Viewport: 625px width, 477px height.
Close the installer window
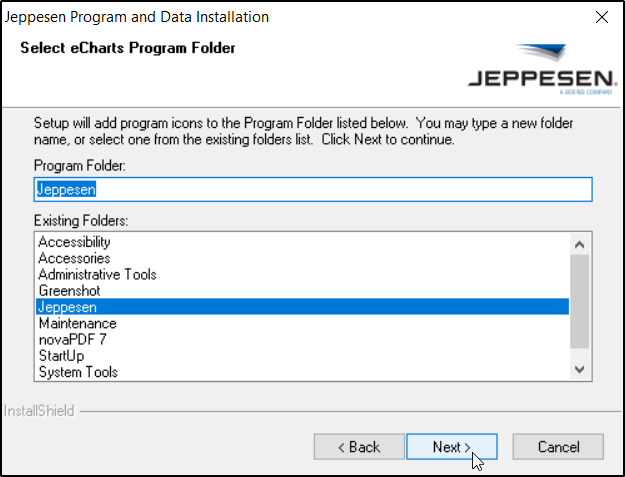click(x=602, y=17)
